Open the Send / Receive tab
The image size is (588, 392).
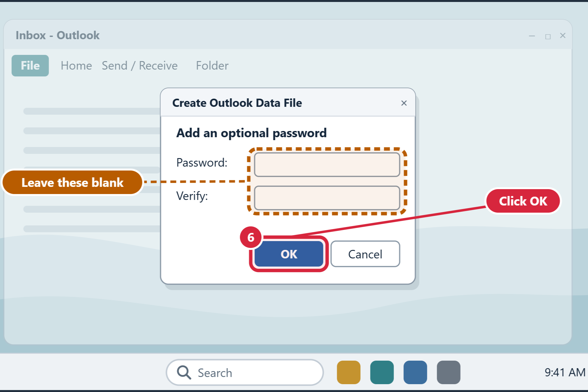tap(140, 66)
